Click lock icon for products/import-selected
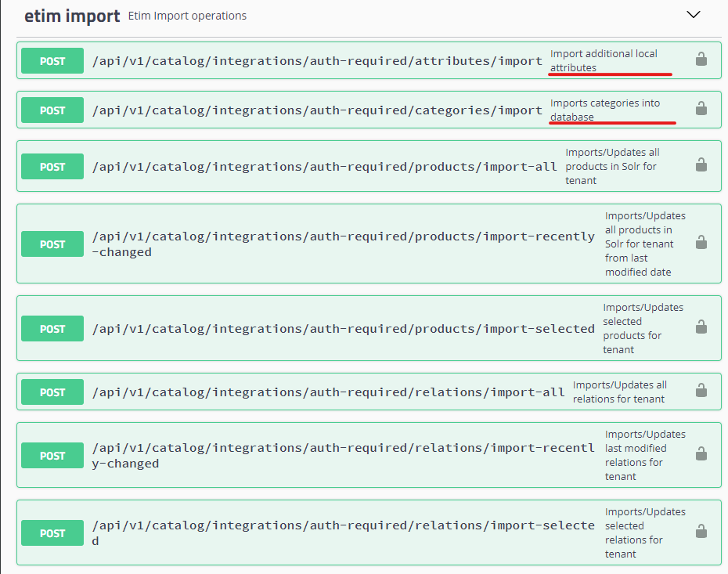 [701, 327]
